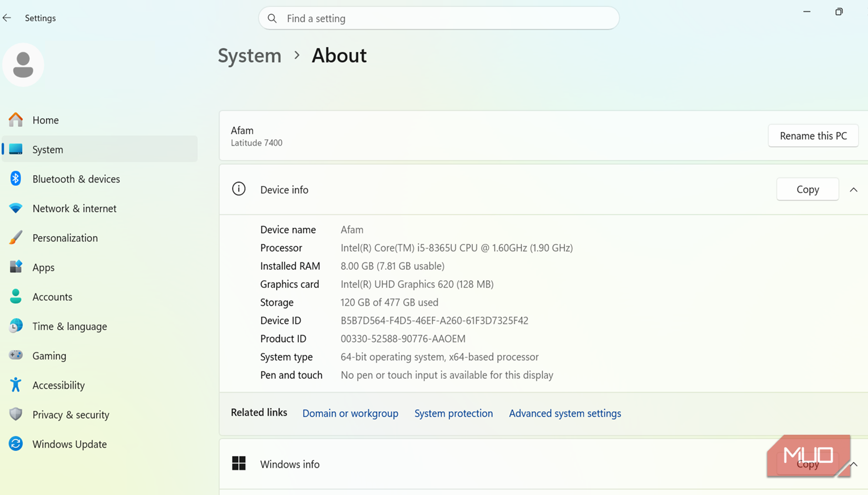This screenshot has height=495, width=868.
Task: Restore down the Settings window
Action: point(839,12)
